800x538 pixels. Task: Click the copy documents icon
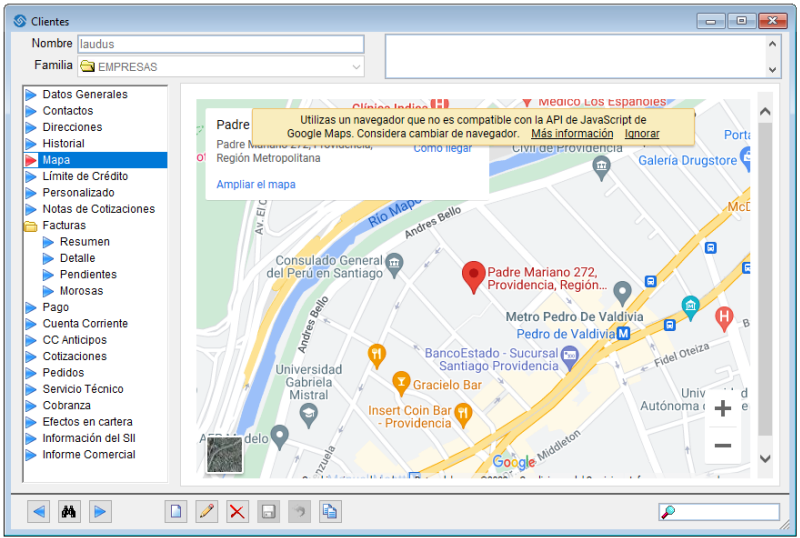click(330, 511)
